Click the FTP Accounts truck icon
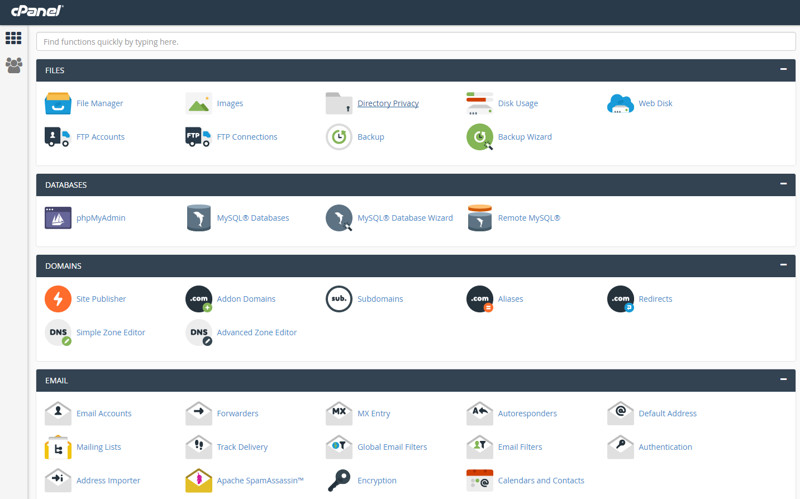Screen dimensions: 800x499 click(x=58, y=137)
